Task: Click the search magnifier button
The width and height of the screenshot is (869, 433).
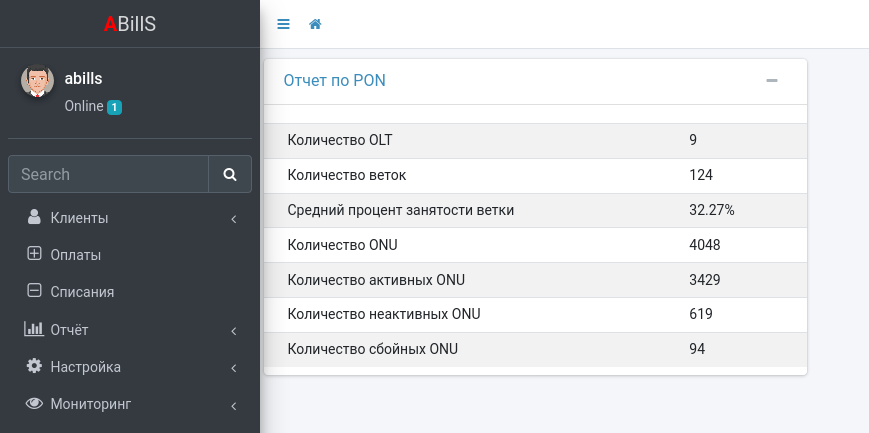Action: pos(230,174)
